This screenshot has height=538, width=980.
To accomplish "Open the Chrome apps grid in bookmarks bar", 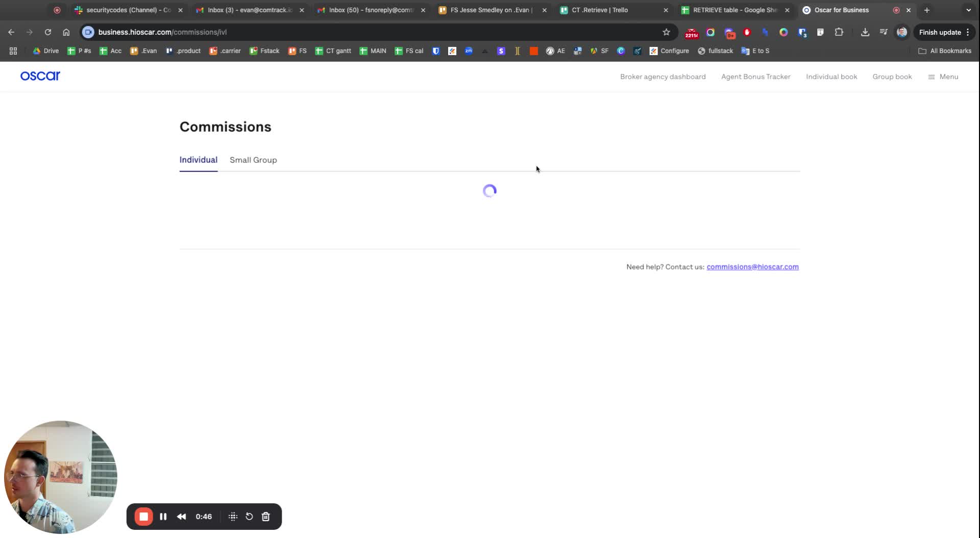I will tap(13, 51).
